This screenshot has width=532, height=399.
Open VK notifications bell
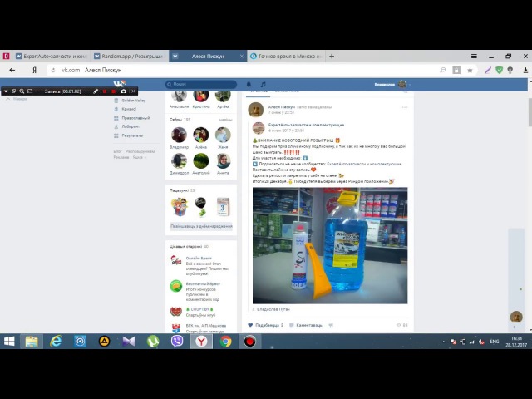(249, 85)
